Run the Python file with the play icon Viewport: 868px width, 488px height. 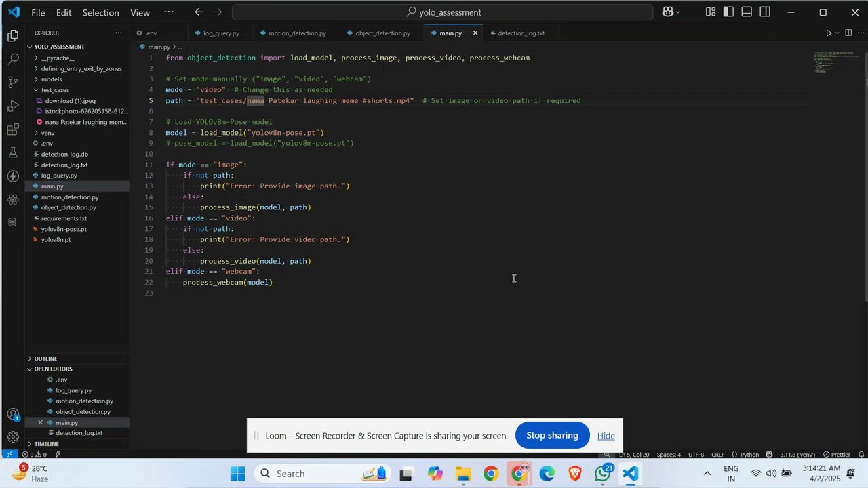point(828,33)
